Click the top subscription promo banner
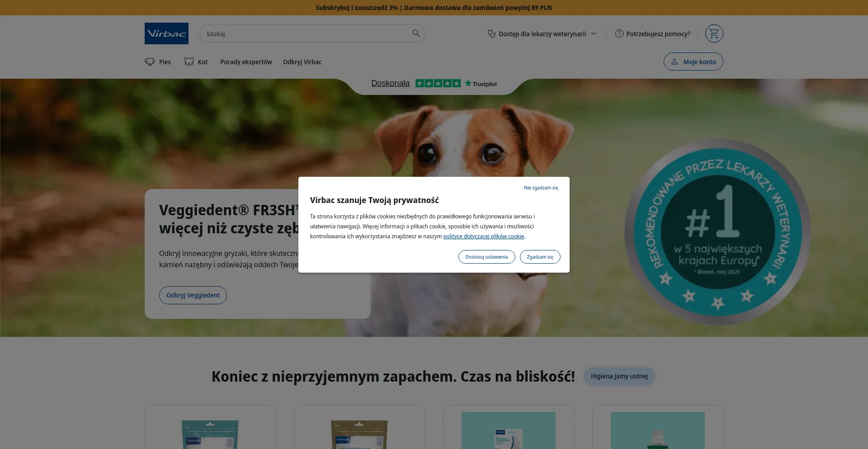The width and height of the screenshot is (868, 449). click(434, 8)
